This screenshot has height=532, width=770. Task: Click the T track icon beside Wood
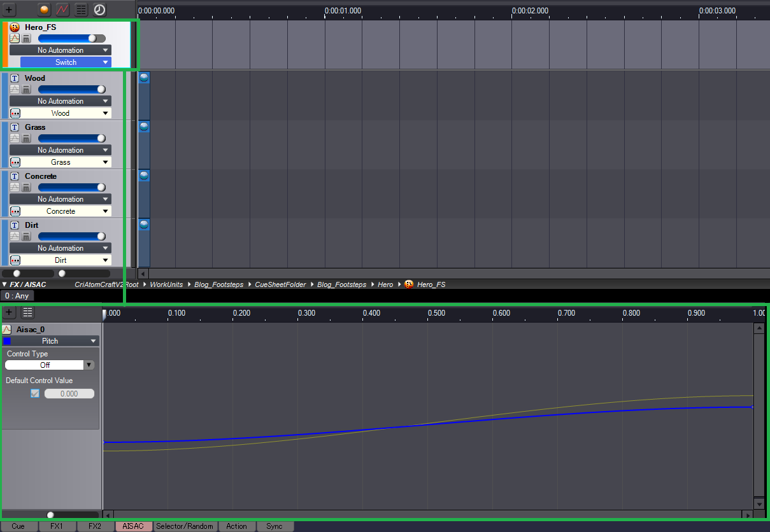15,78
